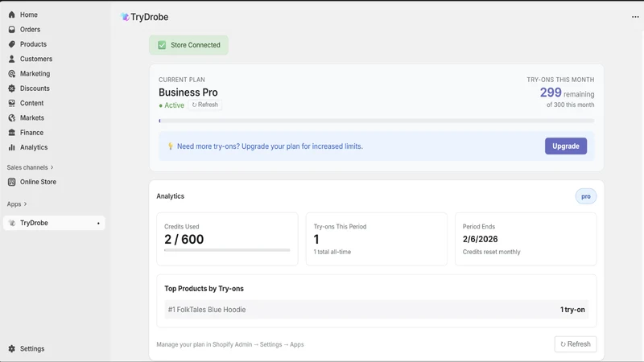644x362 pixels.
Task: Expand the Apps section
Action: click(17, 204)
